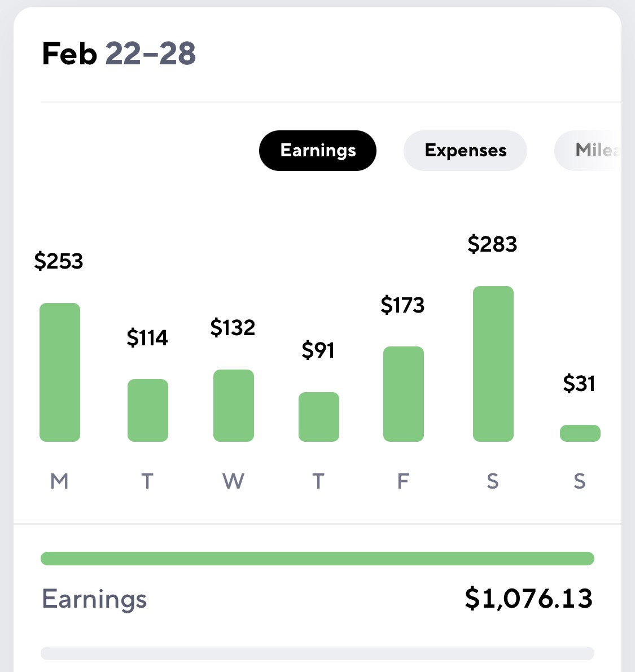This screenshot has height=672, width=635.
Task: Choose Thursday's $91 earnings bar
Action: [318, 416]
